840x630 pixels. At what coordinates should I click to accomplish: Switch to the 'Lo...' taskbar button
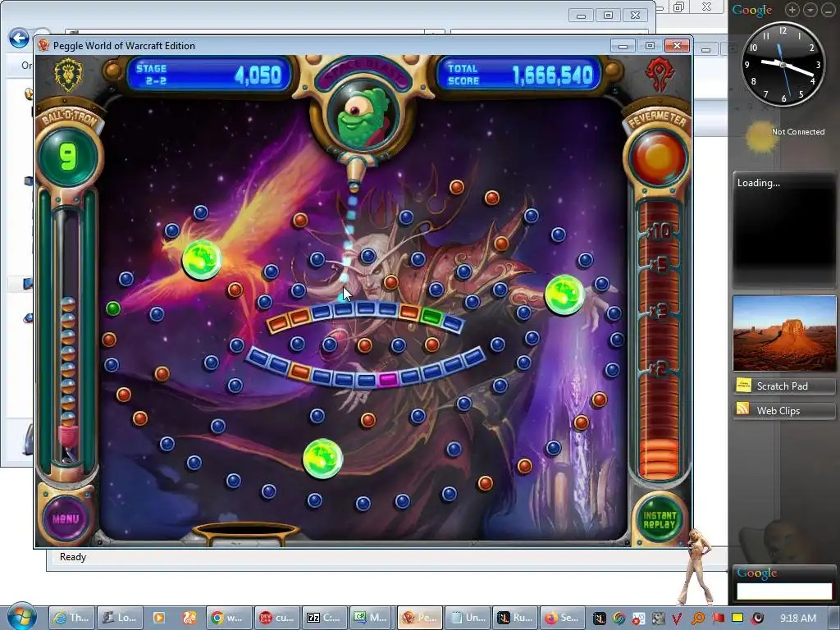(x=120, y=618)
